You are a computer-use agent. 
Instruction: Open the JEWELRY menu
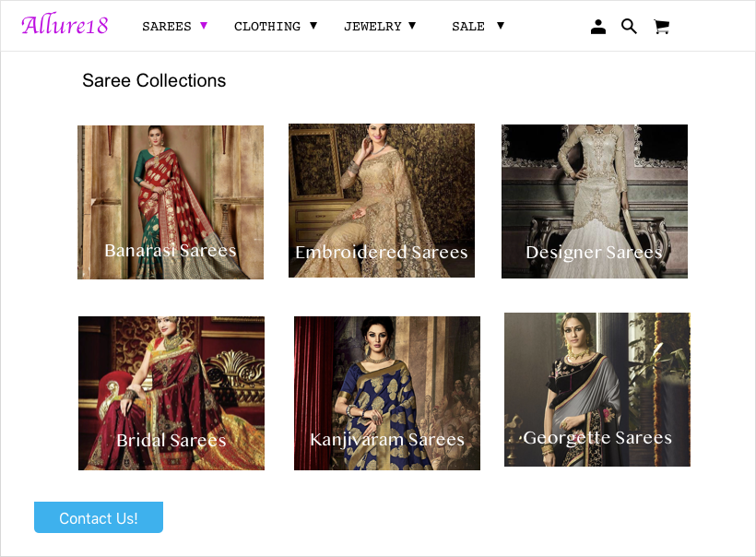coord(372,26)
